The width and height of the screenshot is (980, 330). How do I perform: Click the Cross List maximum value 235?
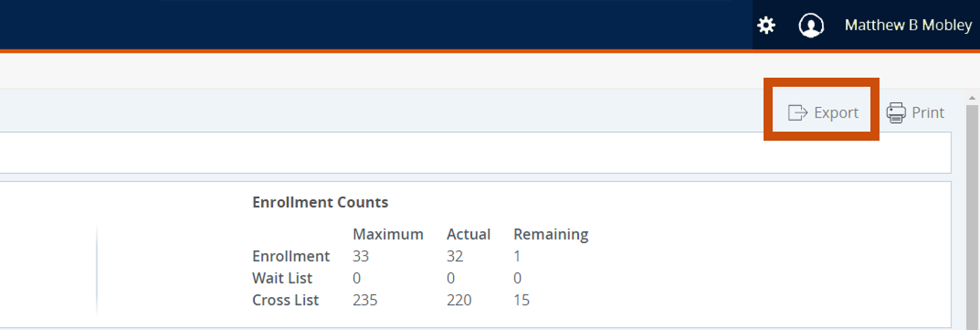[x=365, y=300]
